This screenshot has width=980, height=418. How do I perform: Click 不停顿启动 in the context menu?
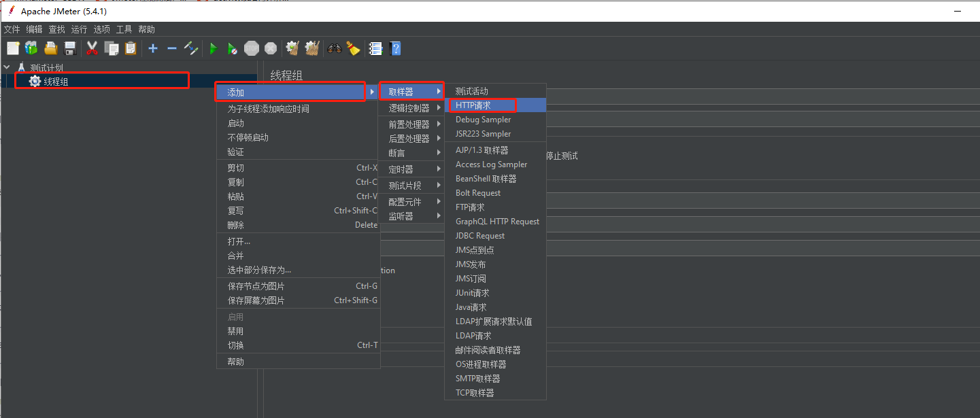coord(298,137)
